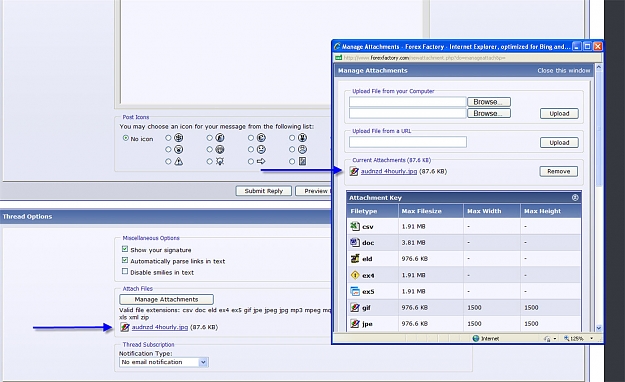
Task: Click the eld filetype icon
Action: pyautogui.click(x=355, y=258)
